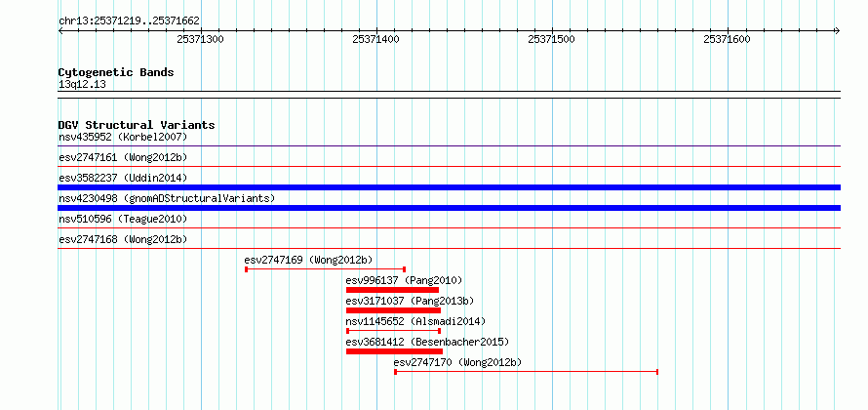Select the Cytogenetic Bands track title
868x410 pixels.
coord(116,72)
